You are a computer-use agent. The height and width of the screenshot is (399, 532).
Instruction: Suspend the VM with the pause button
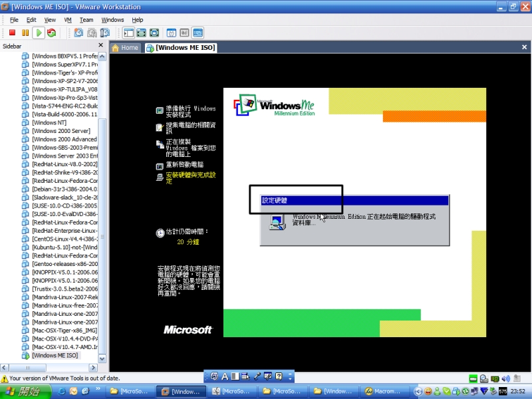click(x=25, y=33)
